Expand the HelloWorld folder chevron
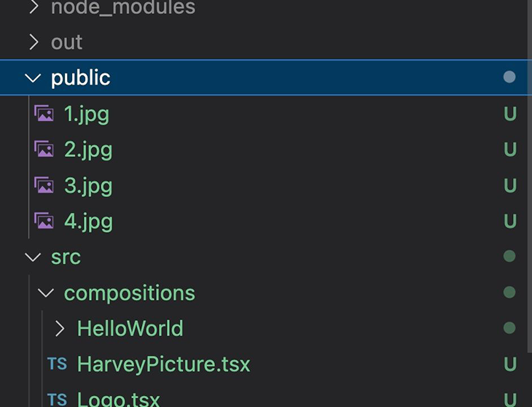 (x=60, y=328)
